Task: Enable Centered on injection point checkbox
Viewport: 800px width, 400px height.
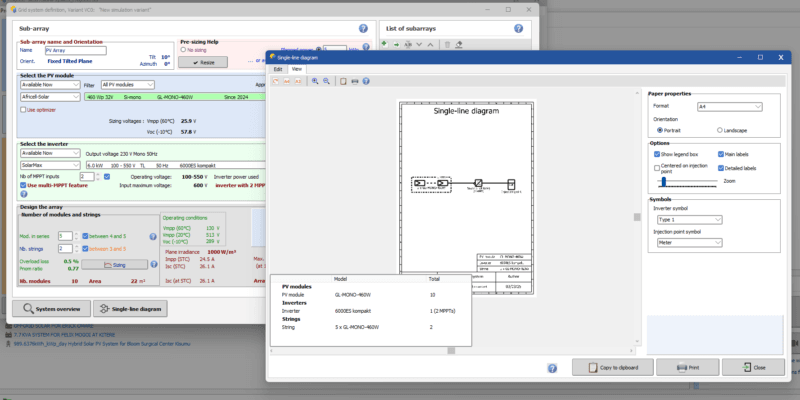Action: 656,168
